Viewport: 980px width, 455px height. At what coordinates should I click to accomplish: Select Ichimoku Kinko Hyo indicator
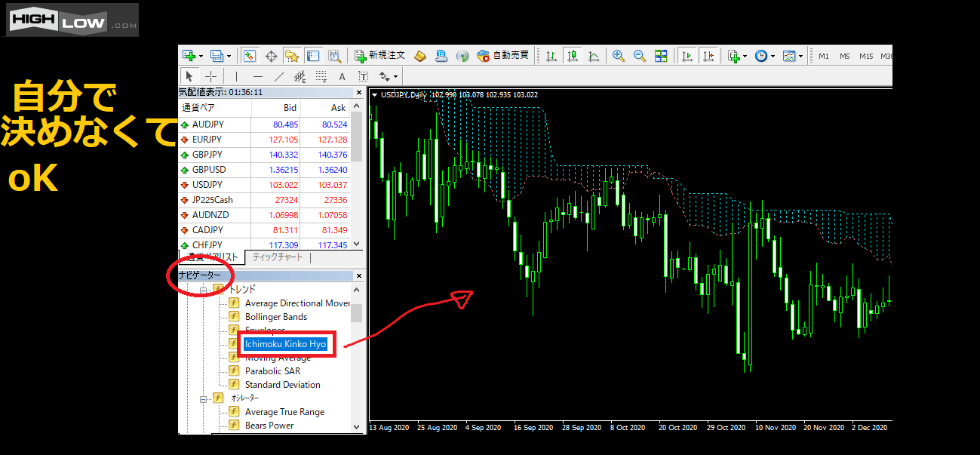[285, 344]
